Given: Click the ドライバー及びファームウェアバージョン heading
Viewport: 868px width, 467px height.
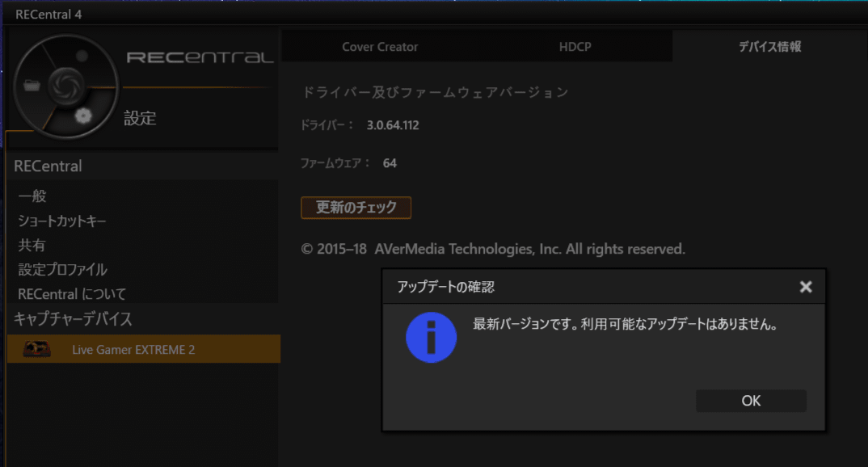Looking at the screenshot, I should point(435,92).
